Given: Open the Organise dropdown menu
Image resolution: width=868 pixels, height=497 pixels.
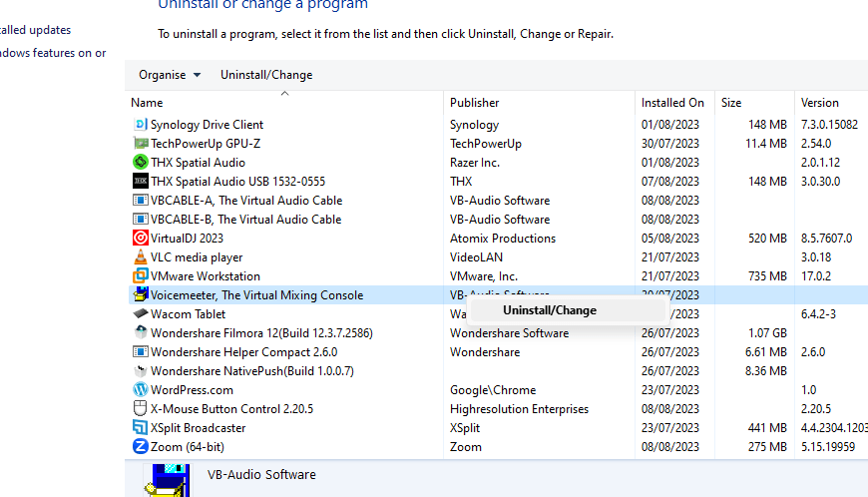Looking at the screenshot, I should pyautogui.click(x=170, y=75).
